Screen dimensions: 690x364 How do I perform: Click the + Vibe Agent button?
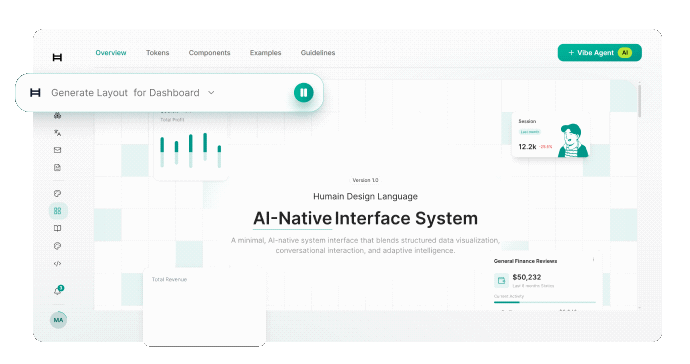click(x=599, y=53)
